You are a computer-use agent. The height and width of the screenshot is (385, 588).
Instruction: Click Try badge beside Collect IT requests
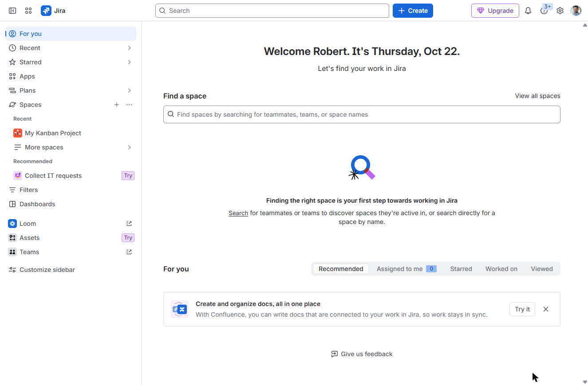128,176
